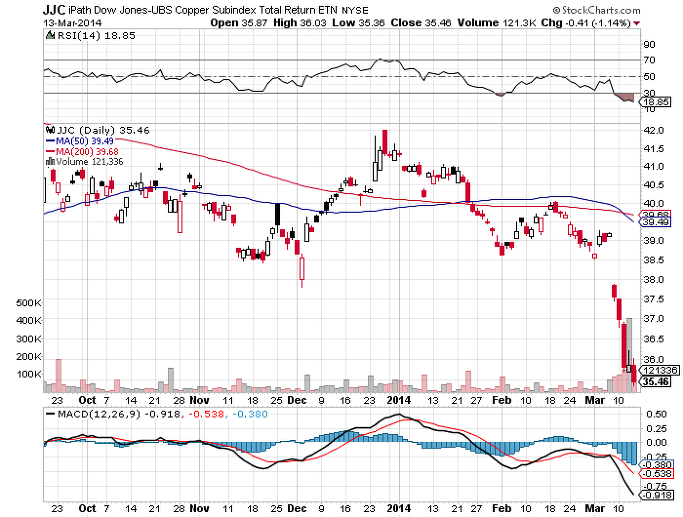Click the 121336 volume tag at right

[x=660, y=370]
